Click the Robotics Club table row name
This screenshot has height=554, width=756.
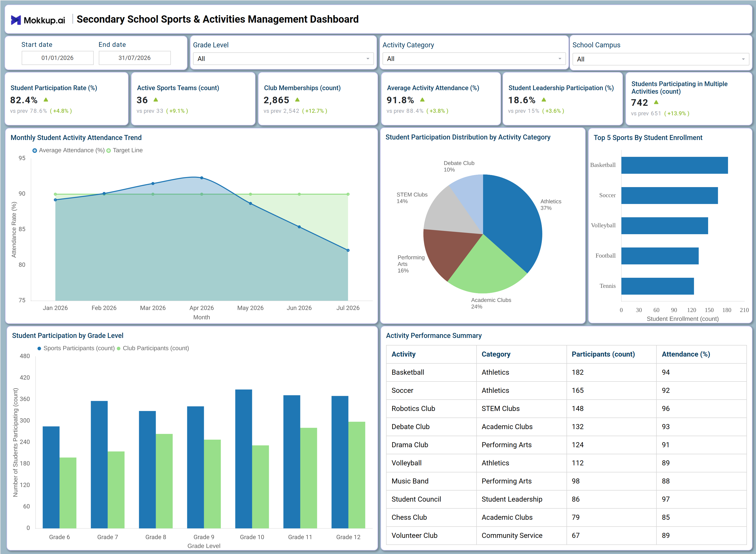413,408
